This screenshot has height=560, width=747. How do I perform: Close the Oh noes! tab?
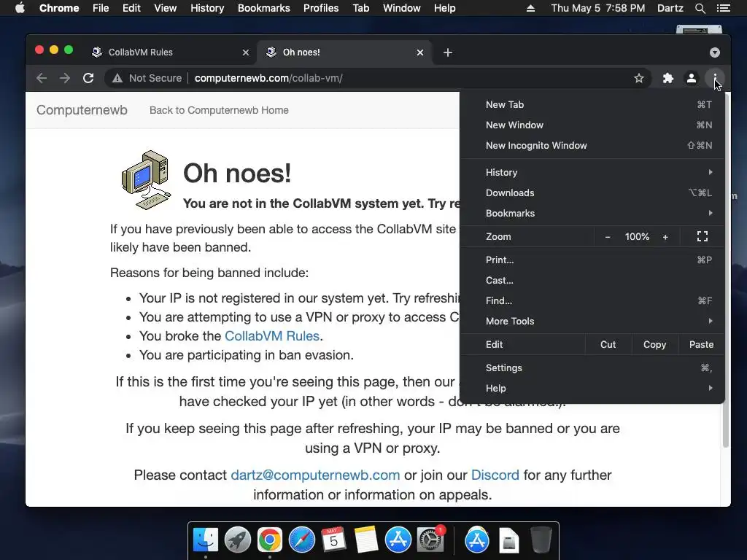[420, 52]
